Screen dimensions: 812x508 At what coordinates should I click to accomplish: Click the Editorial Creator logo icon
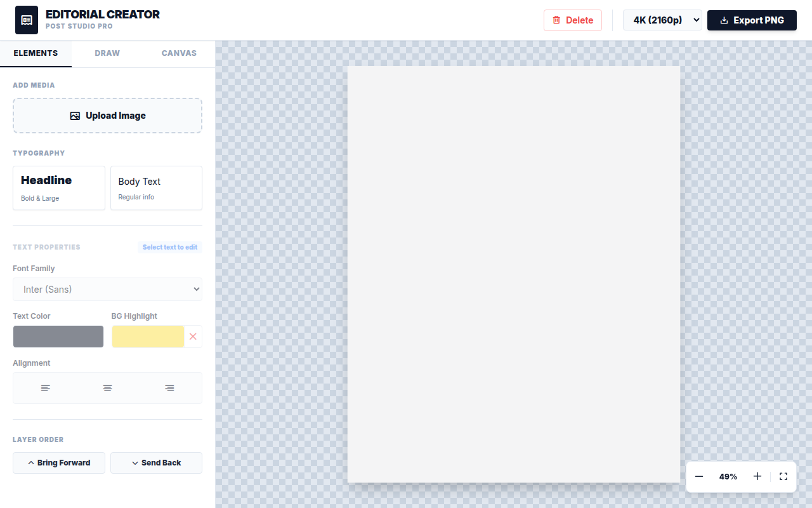[27, 20]
